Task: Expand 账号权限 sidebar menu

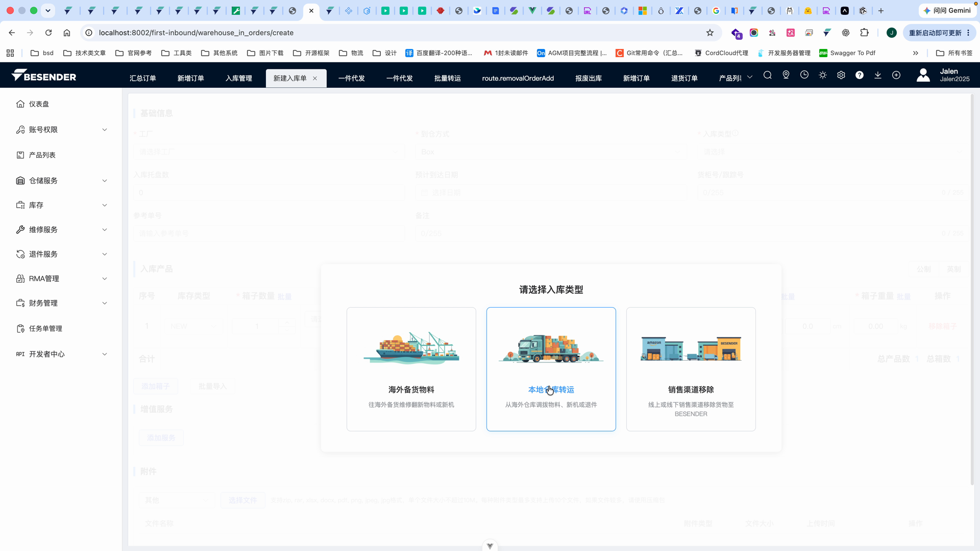Action: (61, 130)
